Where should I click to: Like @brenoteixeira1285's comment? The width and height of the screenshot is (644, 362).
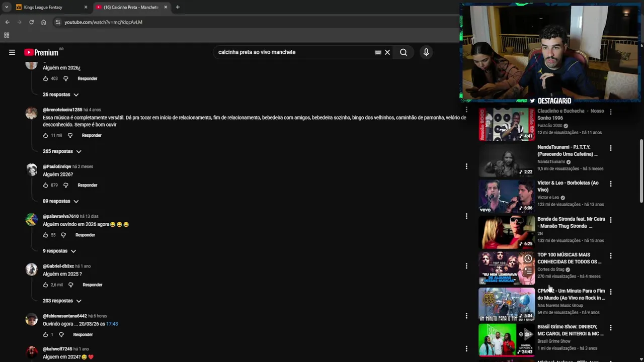pyautogui.click(x=46, y=135)
